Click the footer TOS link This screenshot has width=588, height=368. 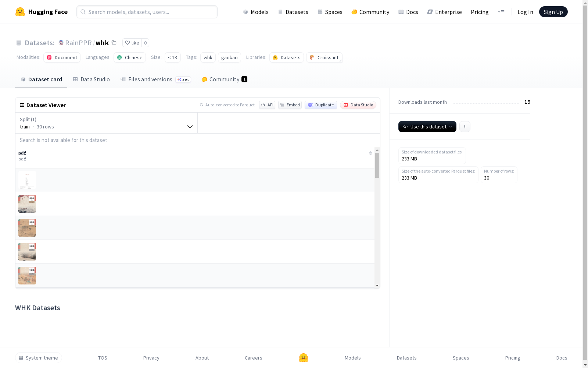[103, 358]
